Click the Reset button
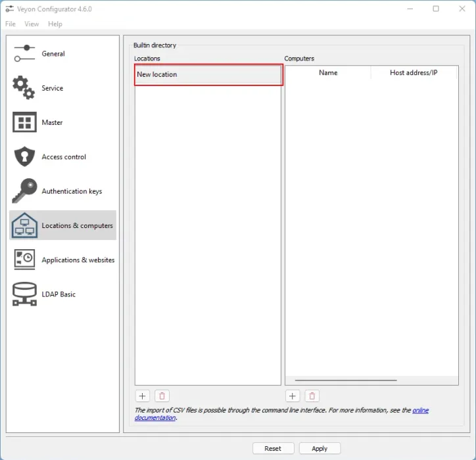The image size is (476, 460). pos(273,448)
